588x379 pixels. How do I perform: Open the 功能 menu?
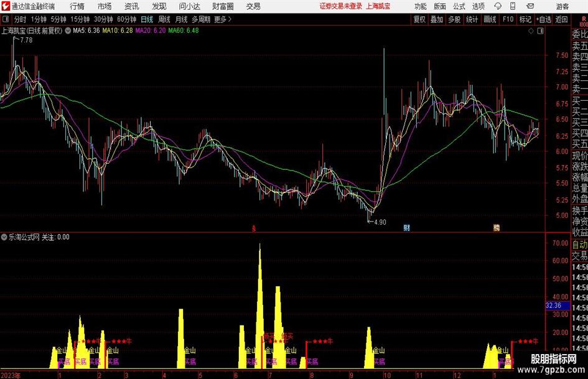(421, 6)
